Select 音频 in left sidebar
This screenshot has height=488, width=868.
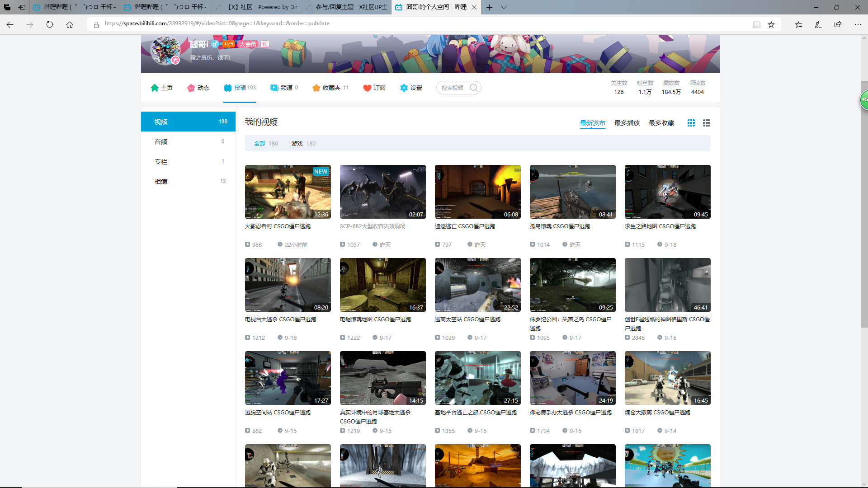(x=161, y=142)
